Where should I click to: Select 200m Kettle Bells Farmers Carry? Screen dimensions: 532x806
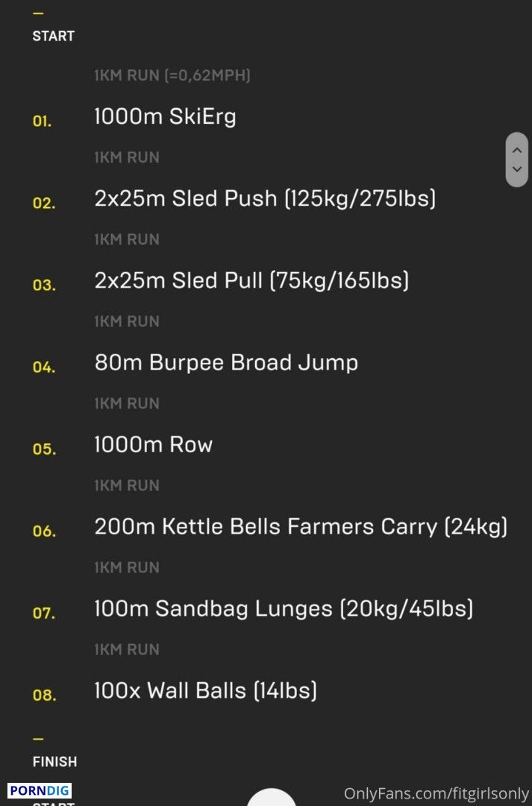[301, 527]
